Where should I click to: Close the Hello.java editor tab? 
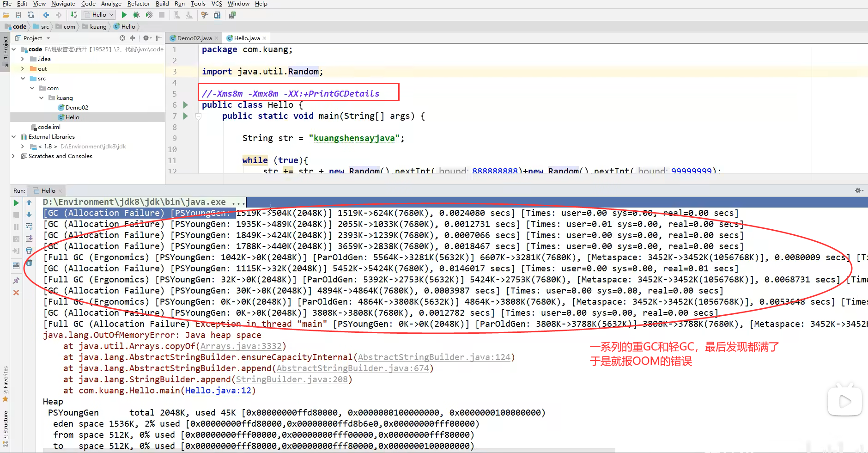click(x=264, y=38)
